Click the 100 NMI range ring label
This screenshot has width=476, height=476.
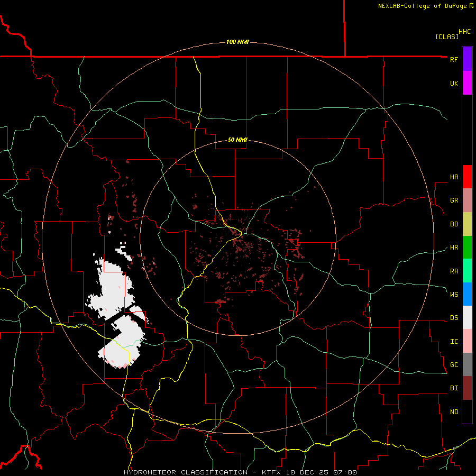(x=237, y=42)
